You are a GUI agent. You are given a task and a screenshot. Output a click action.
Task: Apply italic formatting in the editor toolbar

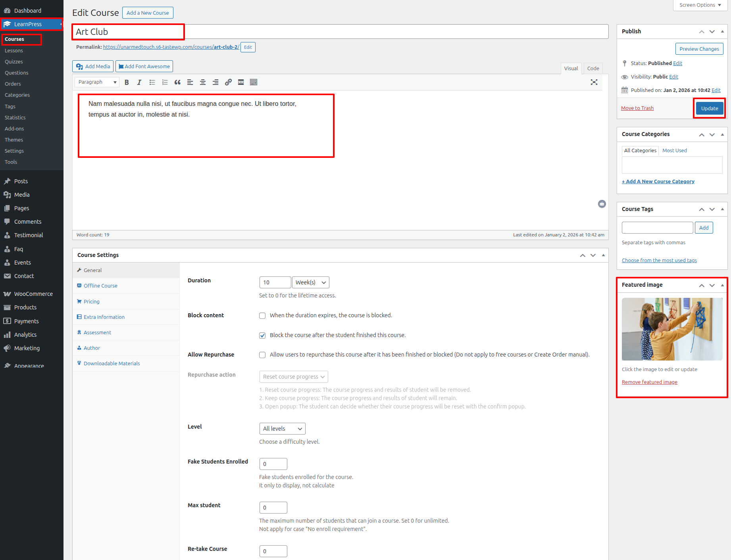[139, 82]
